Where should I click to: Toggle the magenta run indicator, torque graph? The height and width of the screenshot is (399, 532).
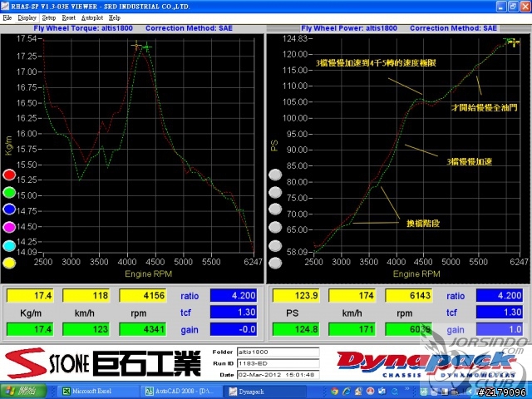click(x=9, y=227)
